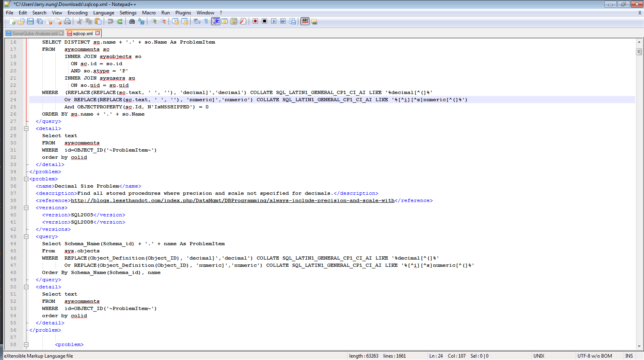Click the Close document toolbar icon

[49, 21]
